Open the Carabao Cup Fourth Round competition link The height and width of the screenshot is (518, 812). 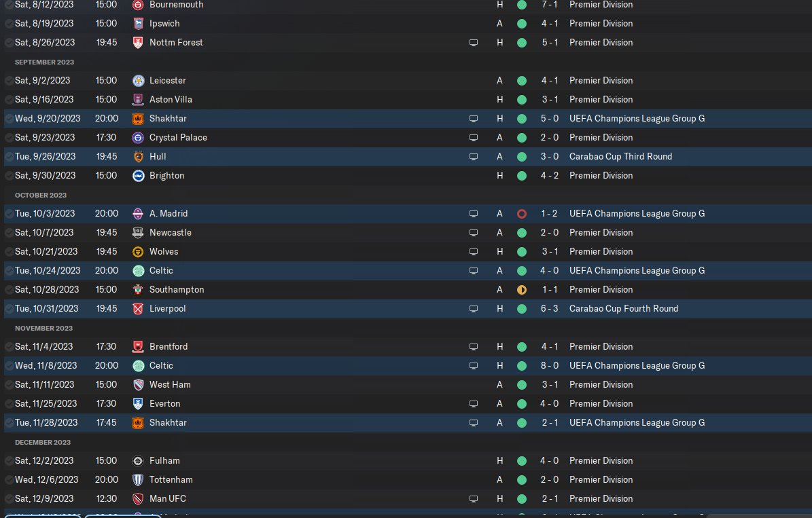[624, 309]
